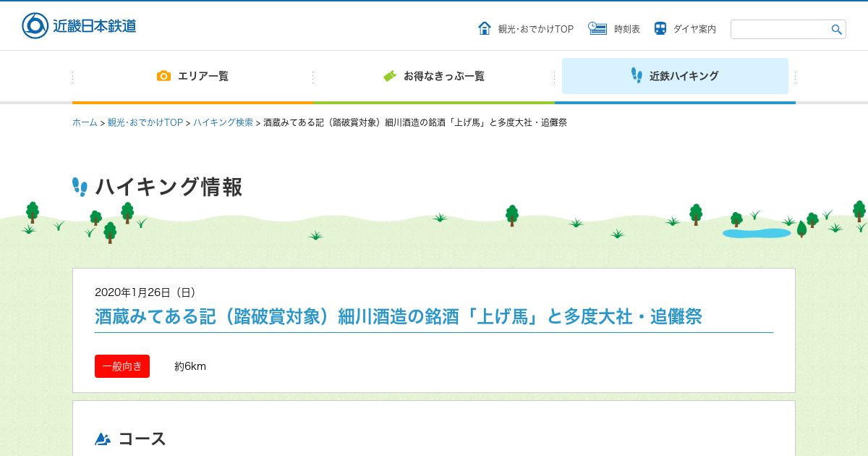
Task: Click the footprints icon beside ハイキング情報
Action: point(80,187)
